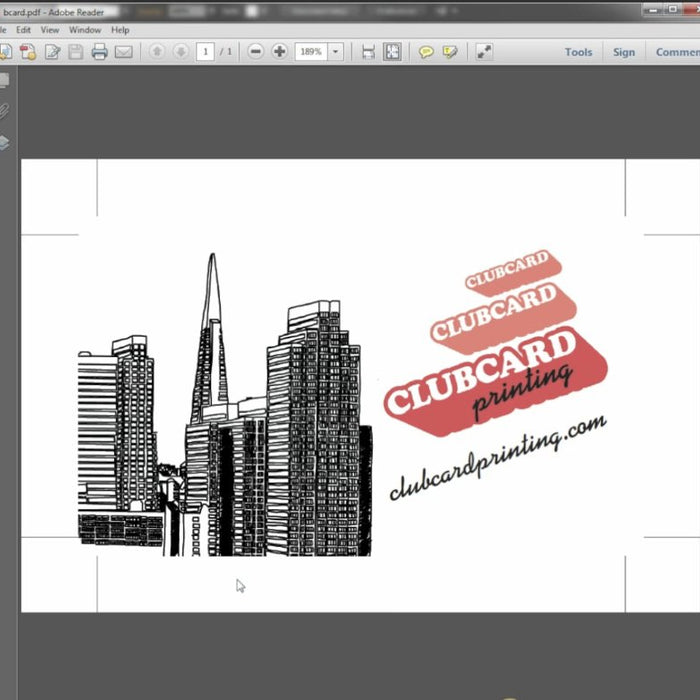Open the Comment pane
The image size is (700, 700).
pyautogui.click(x=677, y=52)
